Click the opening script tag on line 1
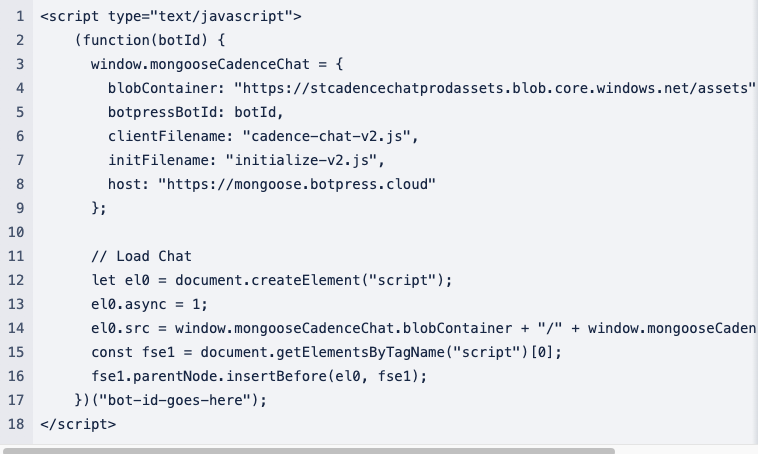Image resolution: width=758 pixels, height=454 pixels. pyautogui.click(x=171, y=16)
